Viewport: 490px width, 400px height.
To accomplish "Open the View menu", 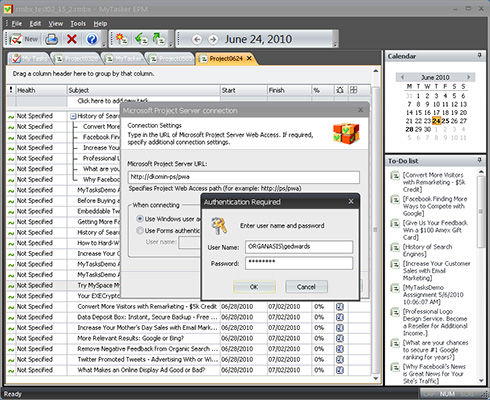I will [55, 24].
